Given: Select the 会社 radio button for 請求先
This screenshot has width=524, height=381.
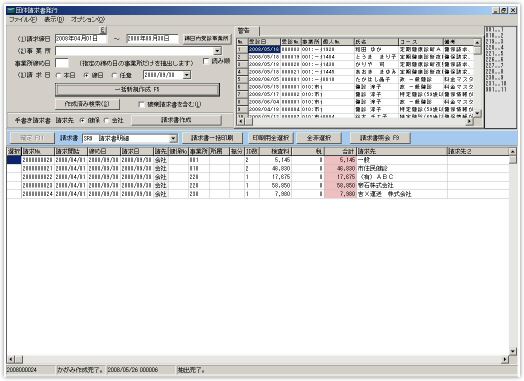Looking at the screenshot, I should point(107,120).
